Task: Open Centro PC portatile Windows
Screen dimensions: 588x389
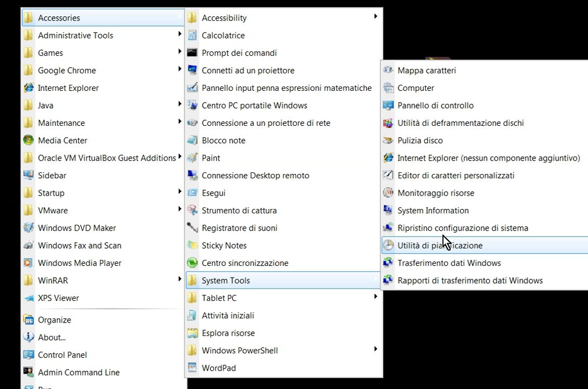Action: pyautogui.click(x=284, y=105)
